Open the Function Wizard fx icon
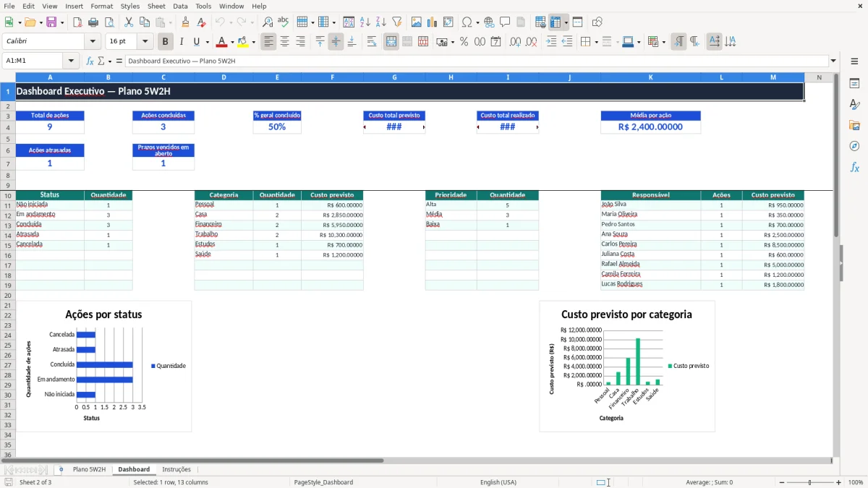The height and width of the screenshot is (488, 868). [x=90, y=61]
